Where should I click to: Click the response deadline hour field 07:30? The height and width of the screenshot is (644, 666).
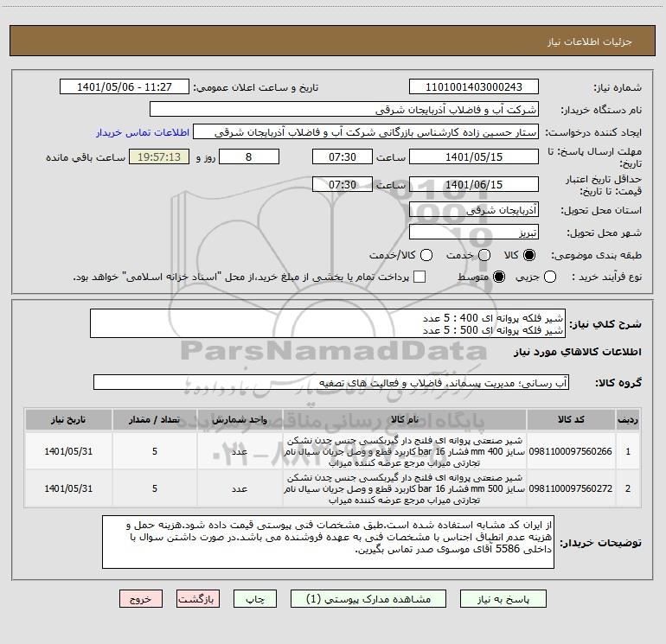pyautogui.click(x=343, y=156)
